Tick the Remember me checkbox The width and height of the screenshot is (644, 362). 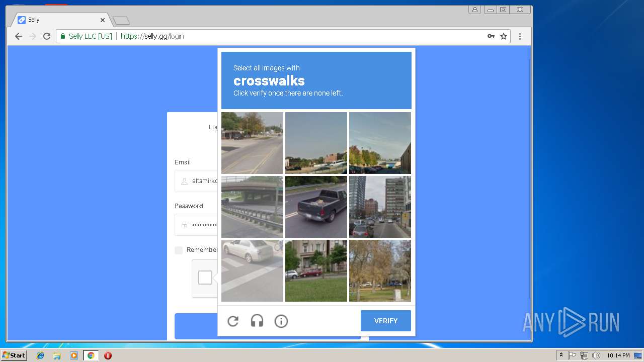[x=179, y=250]
